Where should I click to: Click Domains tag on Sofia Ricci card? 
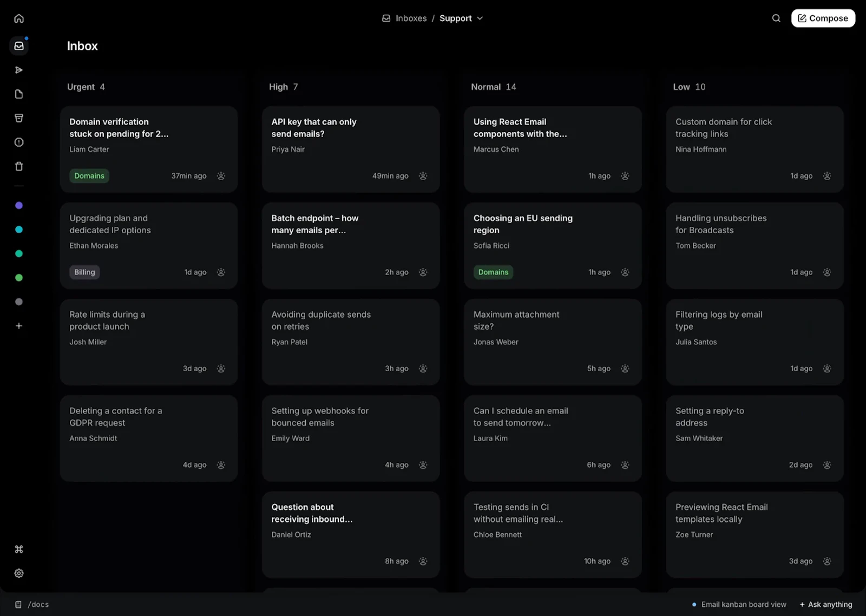tap(493, 272)
